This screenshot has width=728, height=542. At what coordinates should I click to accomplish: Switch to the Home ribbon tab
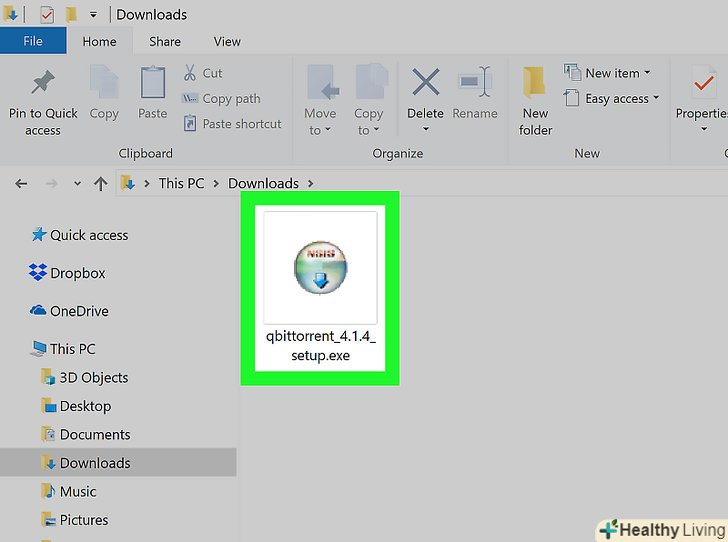coord(99,41)
